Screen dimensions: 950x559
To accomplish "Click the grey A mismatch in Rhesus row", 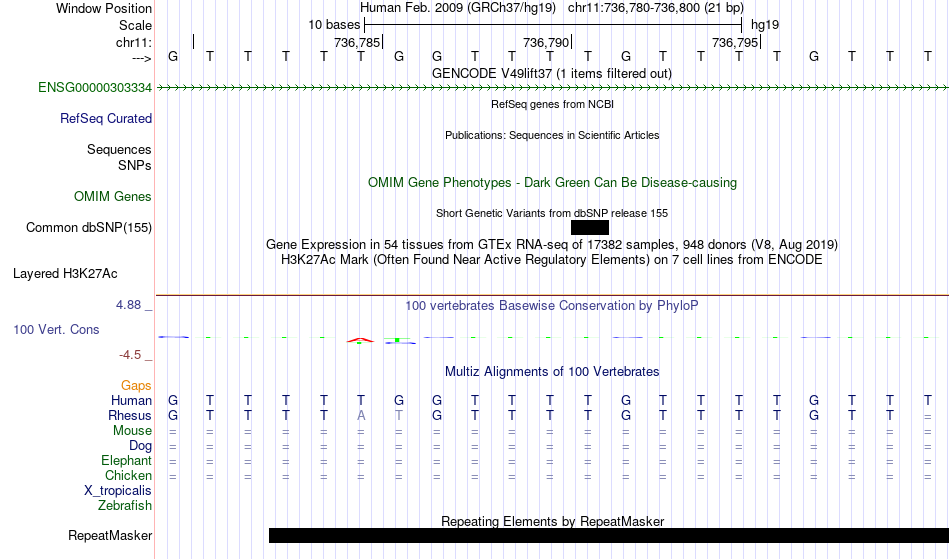I will (361, 415).
